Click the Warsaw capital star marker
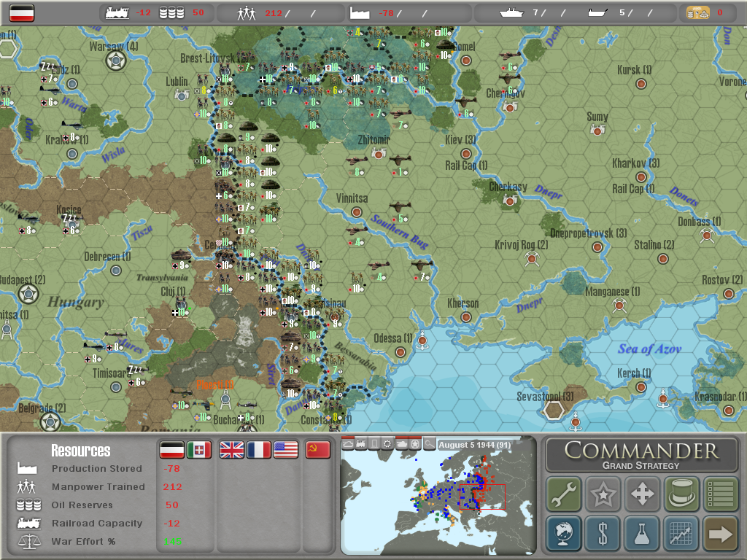The height and width of the screenshot is (560, 747). pos(116,61)
